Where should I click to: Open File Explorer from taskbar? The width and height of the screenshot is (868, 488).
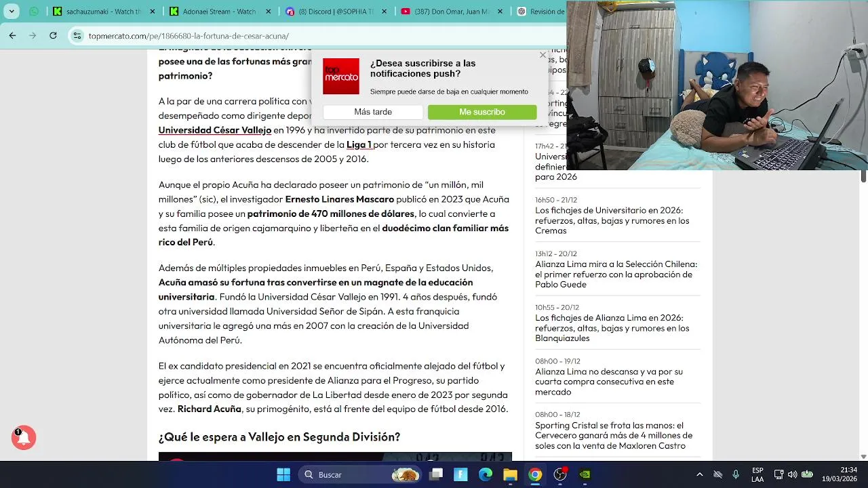coord(510,474)
